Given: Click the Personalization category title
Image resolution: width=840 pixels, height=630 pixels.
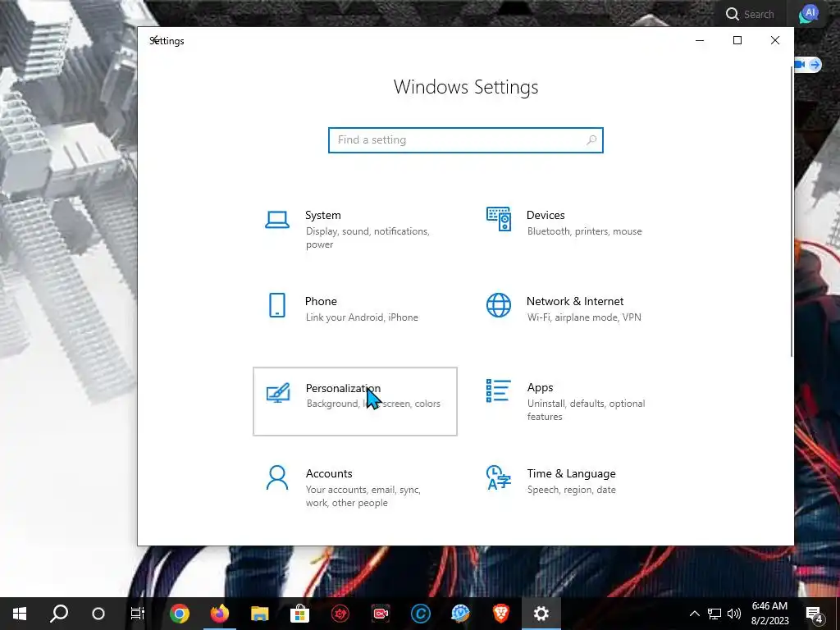Looking at the screenshot, I should [x=343, y=388].
